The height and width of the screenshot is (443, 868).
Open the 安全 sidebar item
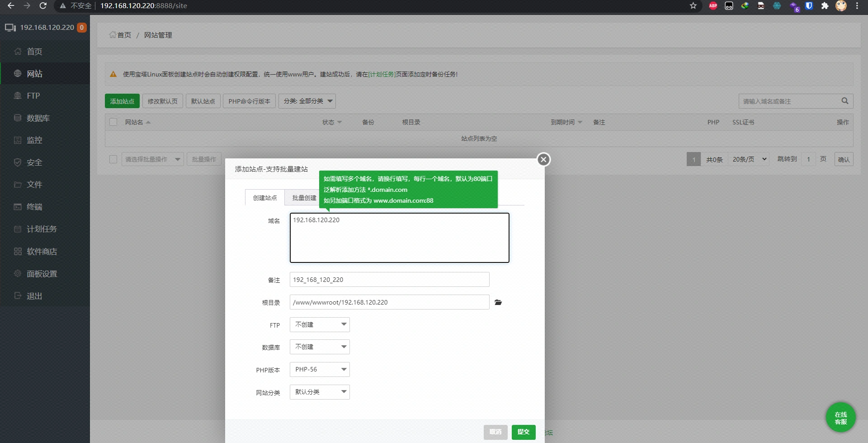pyautogui.click(x=45, y=162)
